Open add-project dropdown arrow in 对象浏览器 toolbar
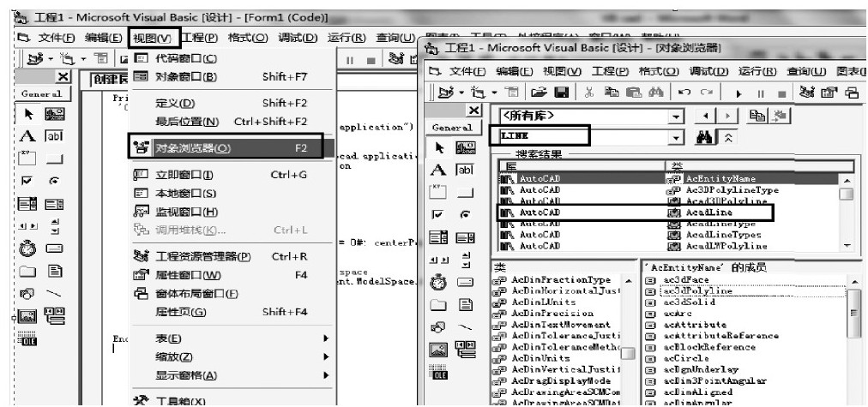The height and width of the screenshot is (407, 868). 463,93
